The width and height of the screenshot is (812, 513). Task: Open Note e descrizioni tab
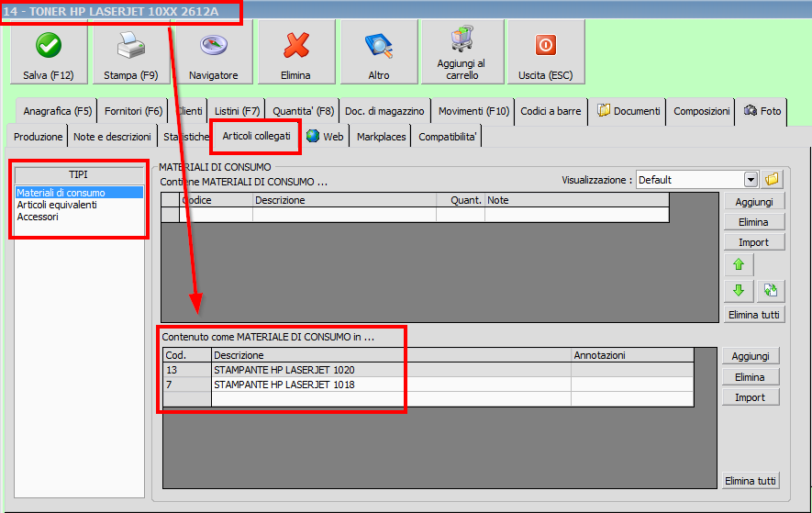[112, 137]
